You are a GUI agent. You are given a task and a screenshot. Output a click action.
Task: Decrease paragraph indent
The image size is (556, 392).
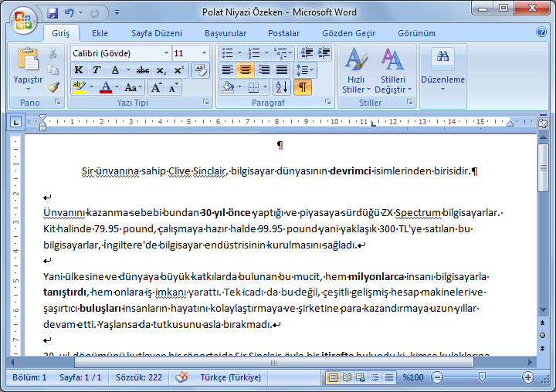coord(307,53)
